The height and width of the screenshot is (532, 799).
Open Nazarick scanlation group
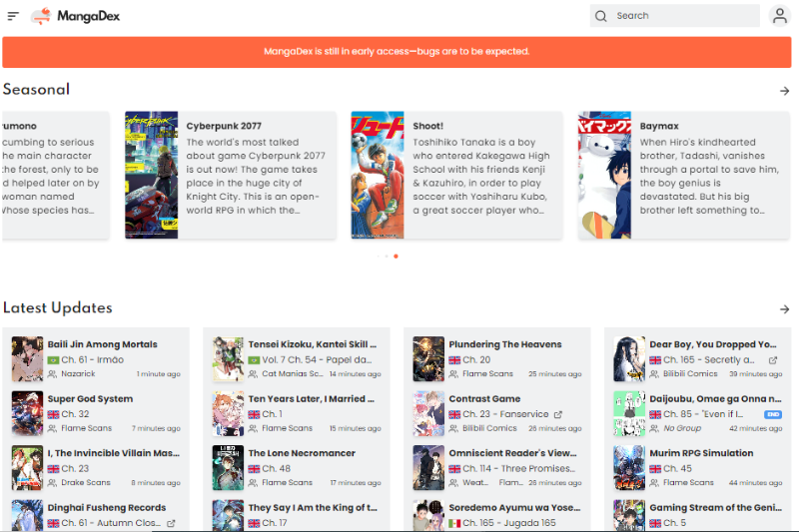pos(78,374)
